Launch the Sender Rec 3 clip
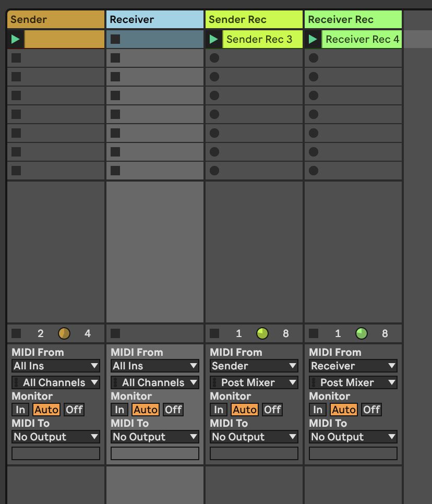 click(x=214, y=39)
